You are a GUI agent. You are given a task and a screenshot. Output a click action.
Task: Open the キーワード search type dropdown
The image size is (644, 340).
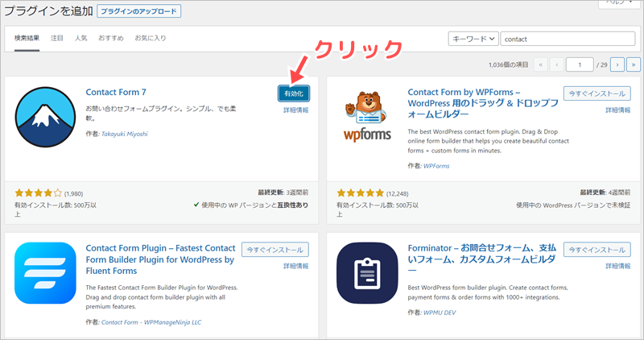pos(472,38)
